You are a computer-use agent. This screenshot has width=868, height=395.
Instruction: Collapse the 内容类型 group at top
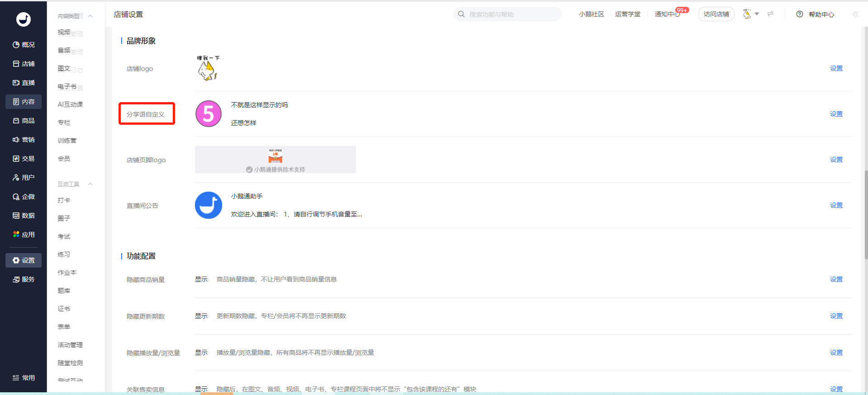click(90, 16)
